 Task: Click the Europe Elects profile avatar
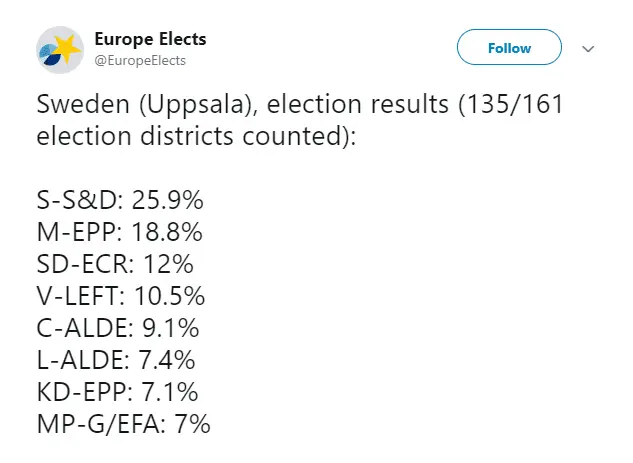60,49
